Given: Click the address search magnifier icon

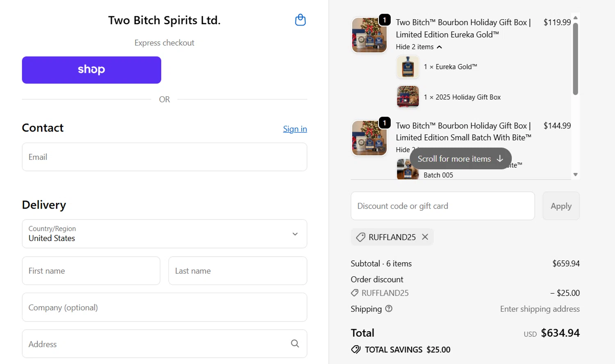Looking at the screenshot, I should 295,344.
